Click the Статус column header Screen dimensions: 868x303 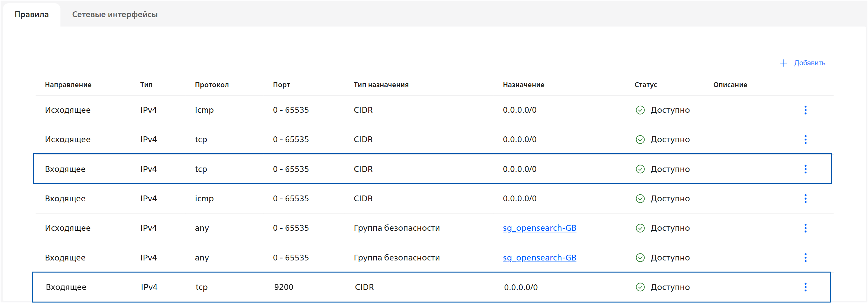(645, 85)
